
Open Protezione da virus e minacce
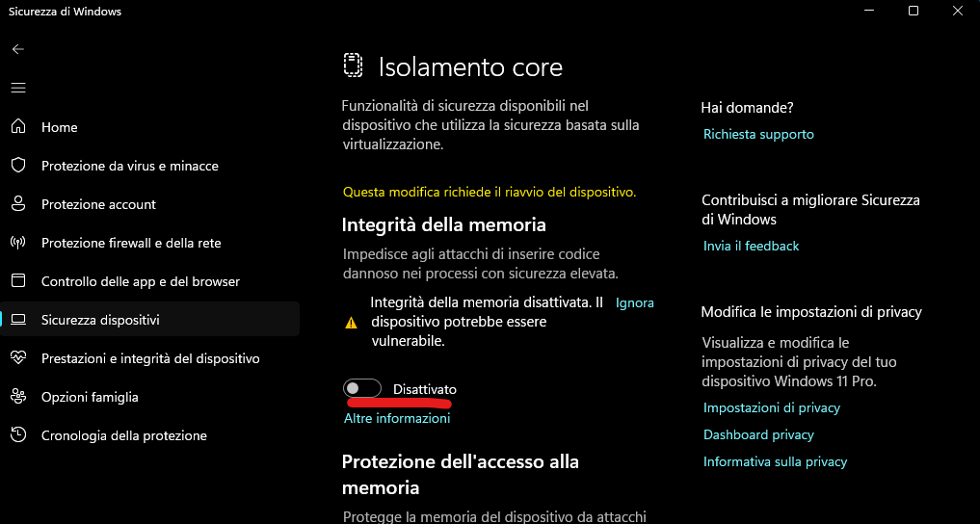coord(129,166)
